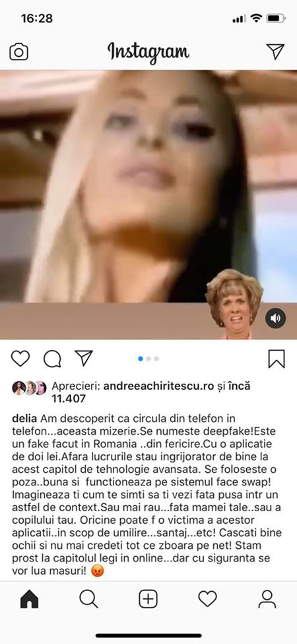Viewport: 297px width, 644px height.
Task: Open Activity heart tab
Action: (x=208, y=599)
